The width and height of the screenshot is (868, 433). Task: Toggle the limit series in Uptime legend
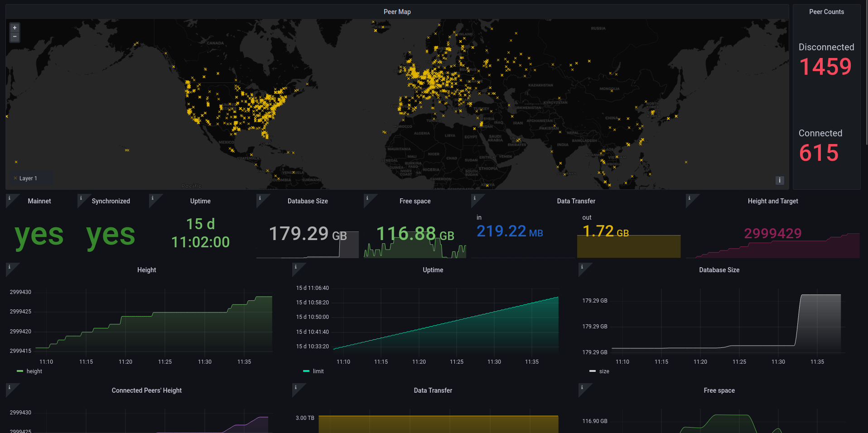pyautogui.click(x=318, y=371)
